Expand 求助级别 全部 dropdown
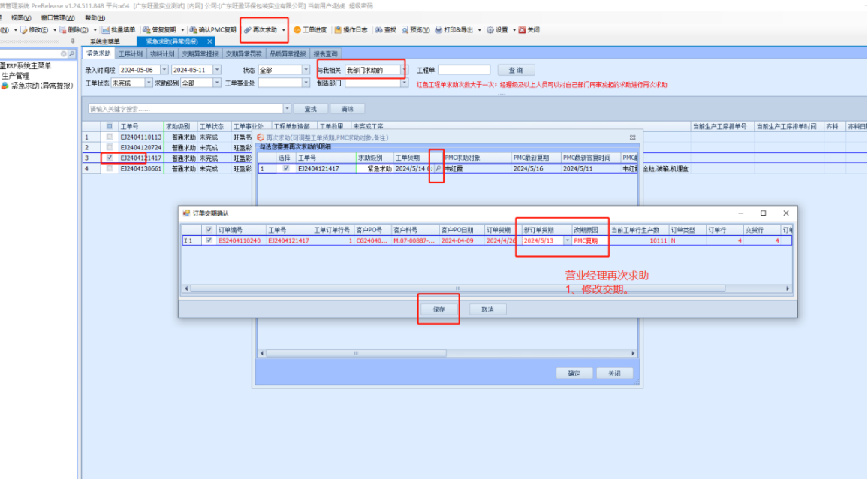Image resolution: width=868 pixels, height=480 pixels. (217, 83)
